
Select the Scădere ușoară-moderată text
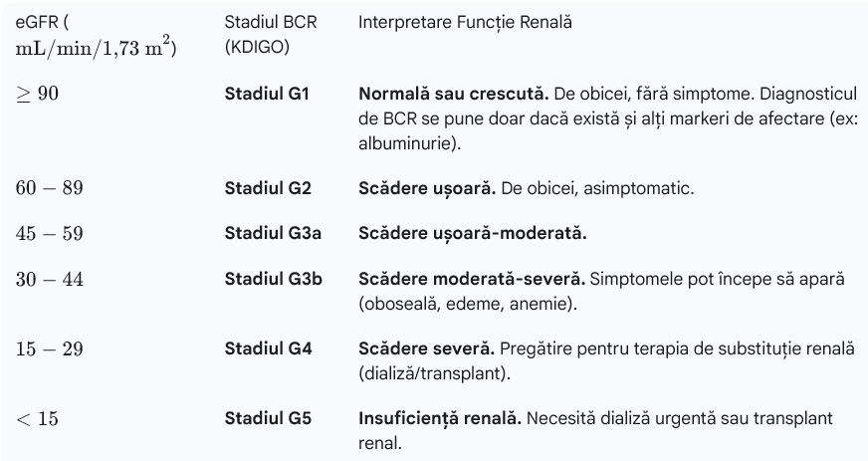[x=472, y=234]
